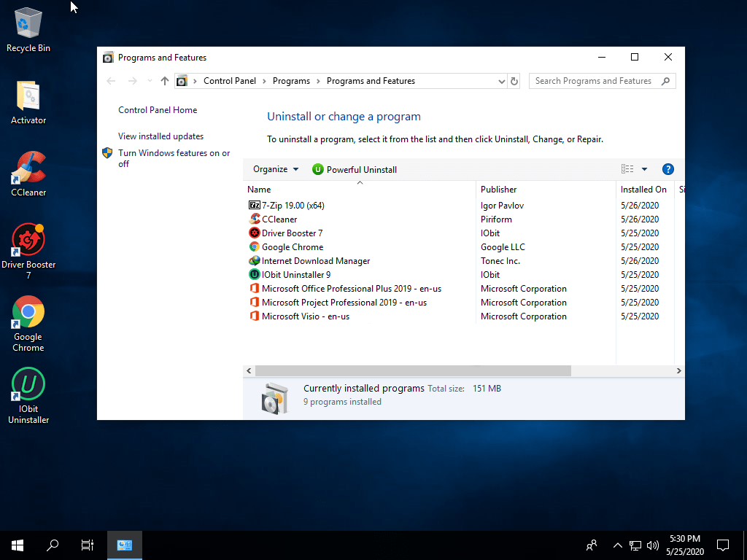Expand the address bar history dropdown

pyautogui.click(x=501, y=82)
